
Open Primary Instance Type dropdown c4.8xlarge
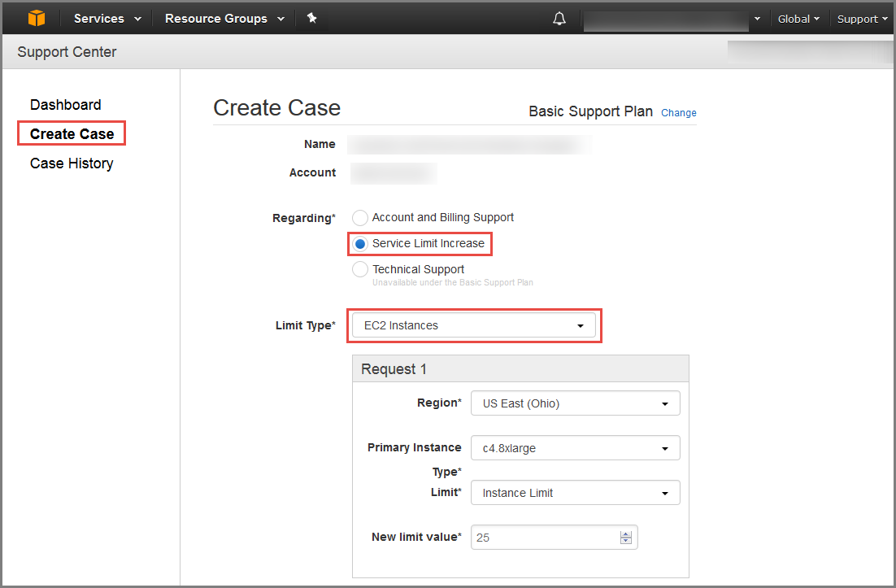[575, 448]
